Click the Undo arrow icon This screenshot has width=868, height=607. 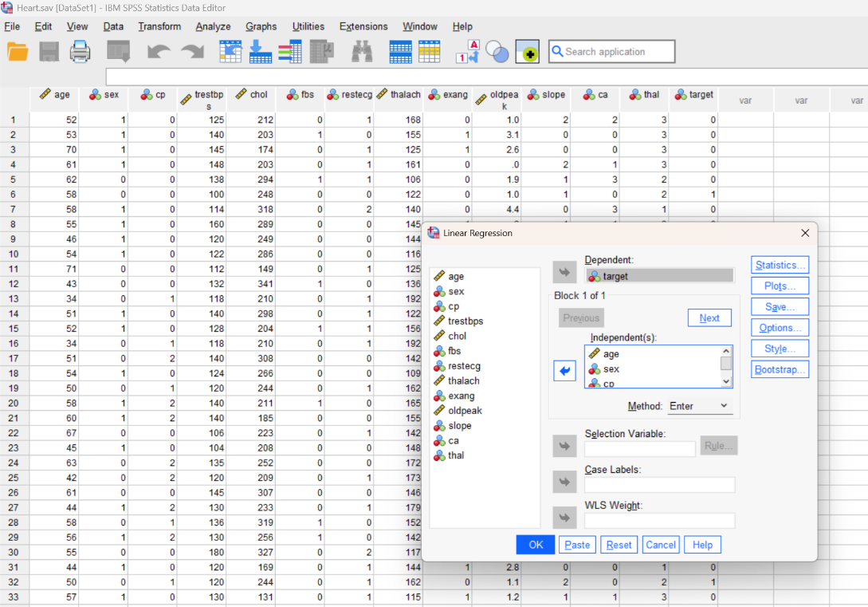159,52
